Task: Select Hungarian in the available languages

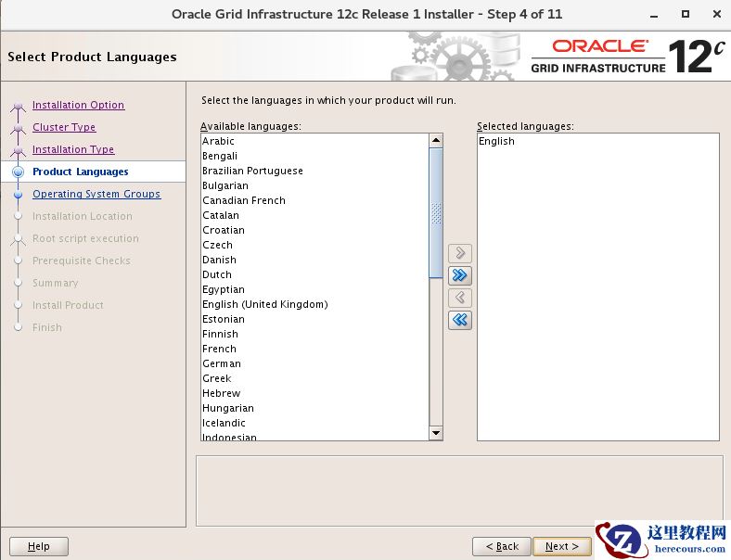Action: (314, 409)
